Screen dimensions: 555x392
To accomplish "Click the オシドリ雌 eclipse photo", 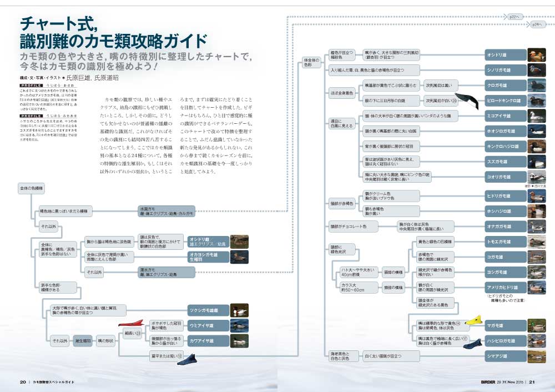I will (239, 242).
